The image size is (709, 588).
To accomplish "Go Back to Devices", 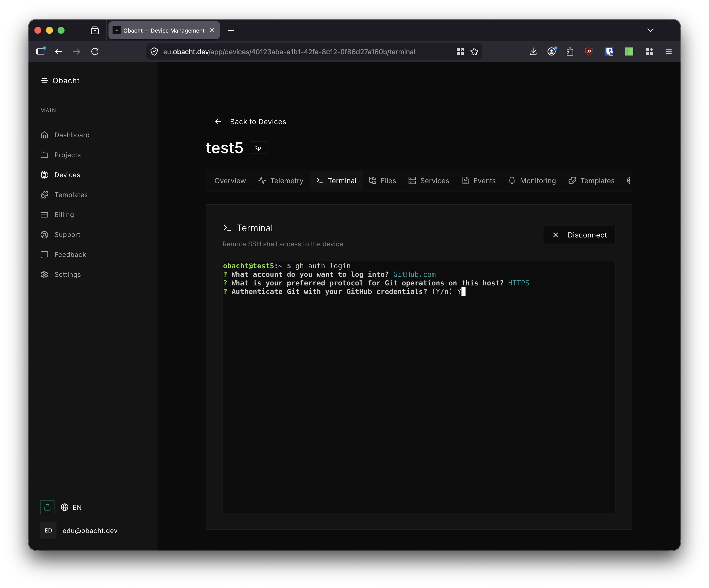I will (x=251, y=122).
